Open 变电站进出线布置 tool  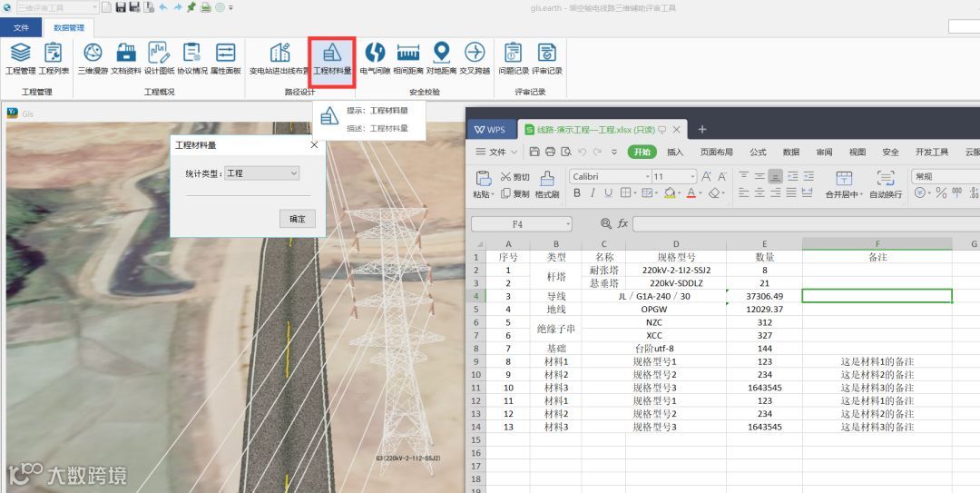279,59
